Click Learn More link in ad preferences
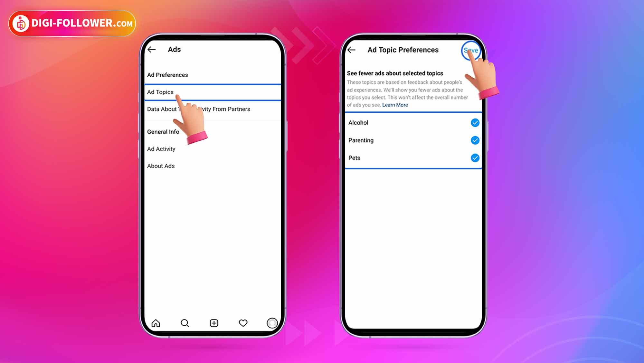Screen dimensions: 644x363 click(395, 104)
